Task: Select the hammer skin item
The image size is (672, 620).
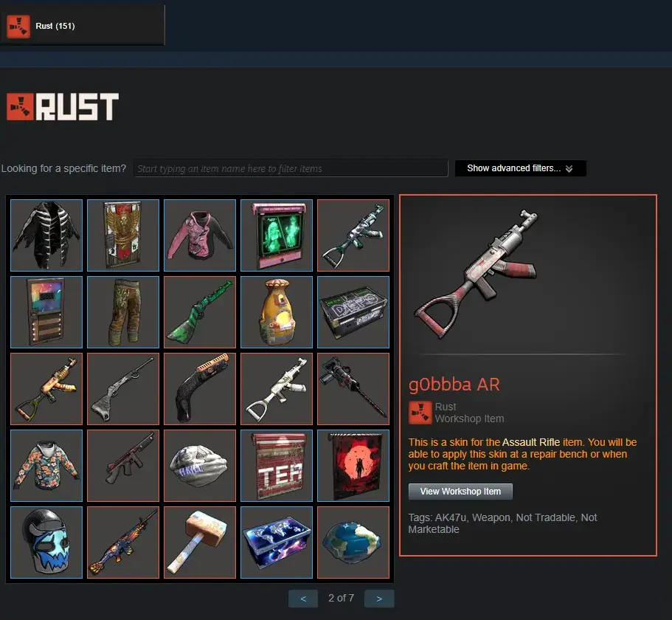Action: [x=200, y=542]
